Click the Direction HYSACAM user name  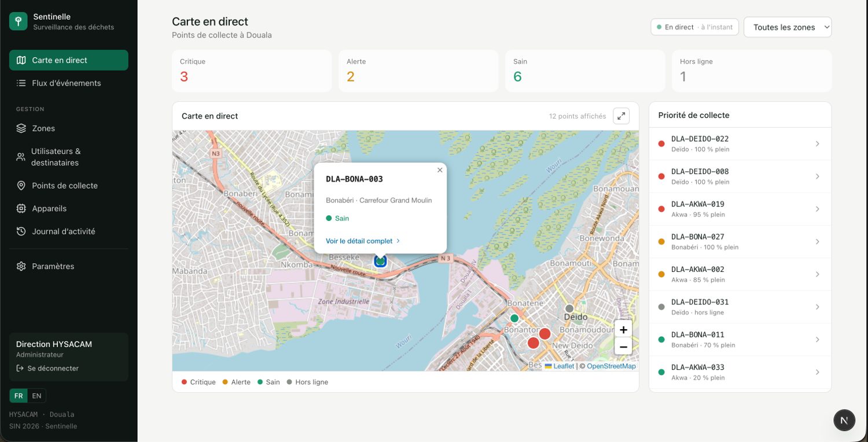(x=54, y=344)
